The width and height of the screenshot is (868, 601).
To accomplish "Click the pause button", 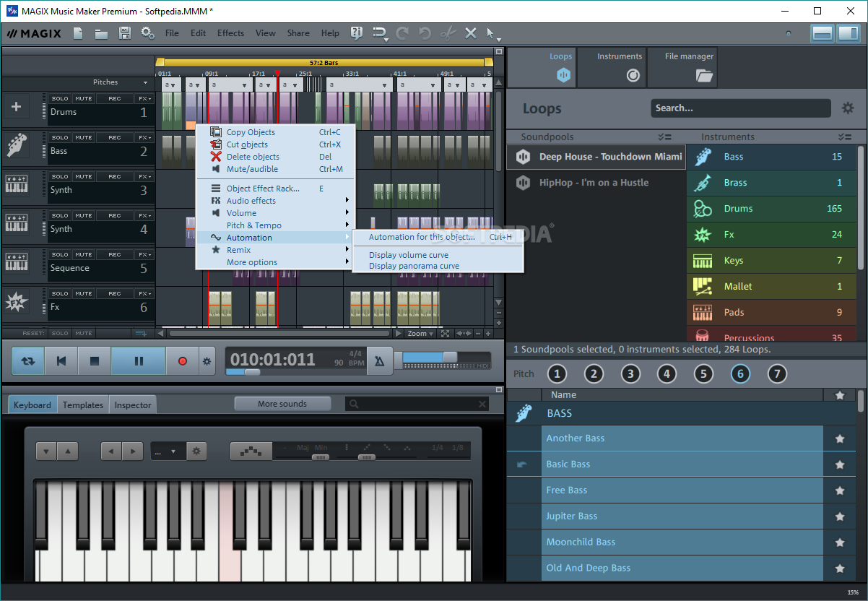I will pyautogui.click(x=139, y=360).
